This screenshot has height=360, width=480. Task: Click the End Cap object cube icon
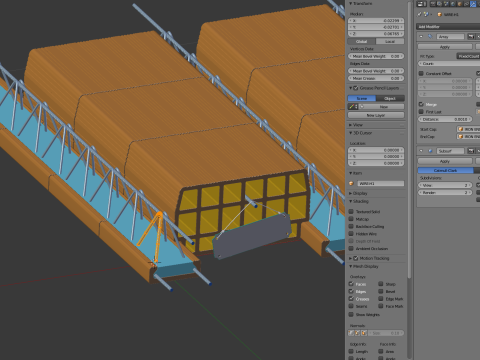pyautogui.click(x=461, y=136)
